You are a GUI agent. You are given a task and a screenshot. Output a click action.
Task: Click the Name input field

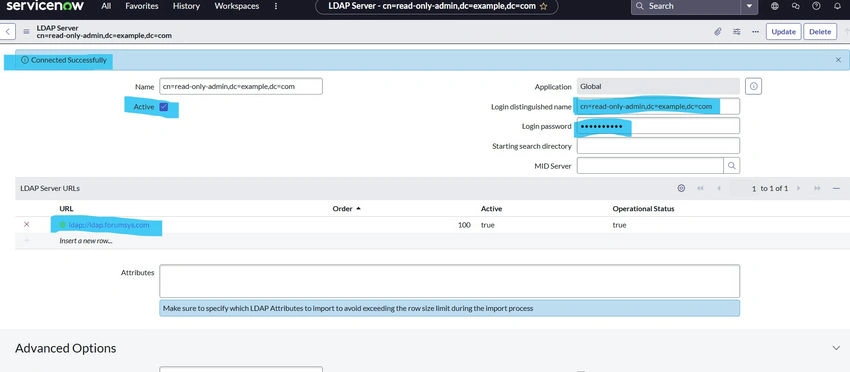click(x=241, y=86)
